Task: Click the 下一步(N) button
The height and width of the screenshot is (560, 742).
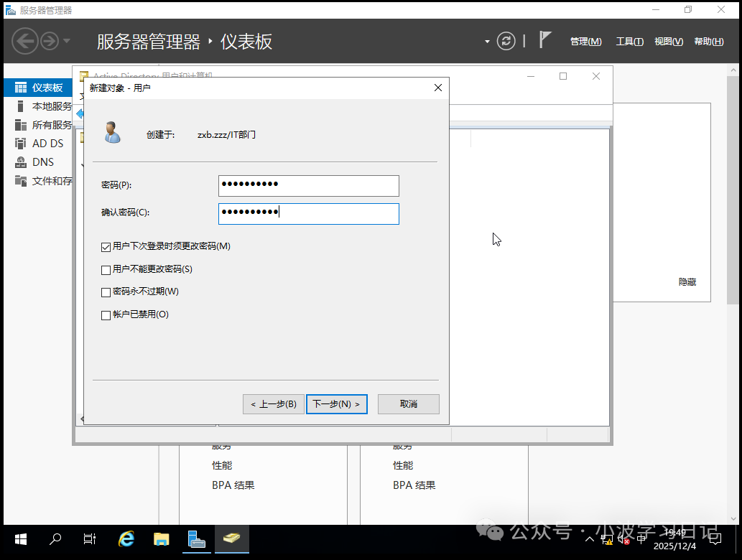Action: 336,403
